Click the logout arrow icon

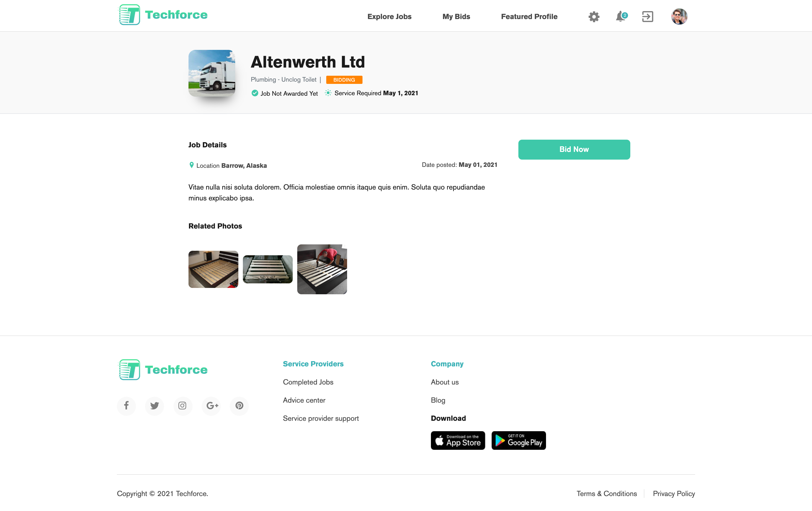648,17
